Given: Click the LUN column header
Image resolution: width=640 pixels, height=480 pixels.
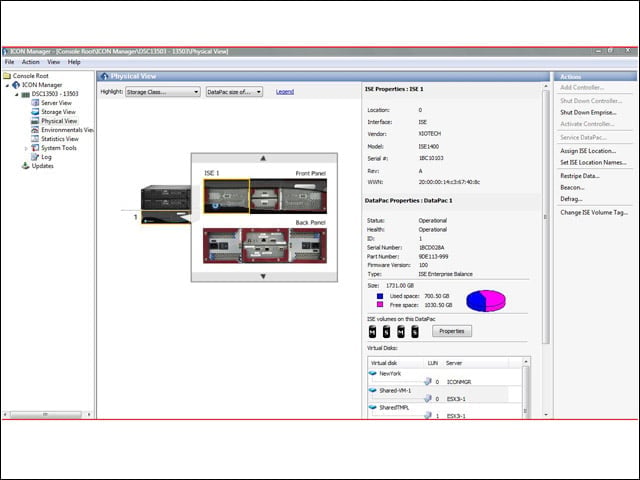Looking at the screenshot, I should click(x=433, y=363).
